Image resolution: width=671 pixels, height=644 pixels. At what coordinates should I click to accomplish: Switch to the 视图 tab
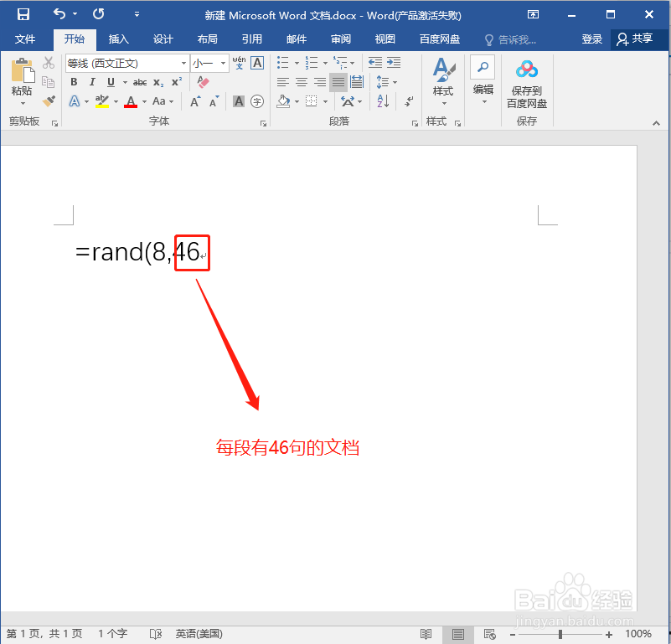[385, 39]
